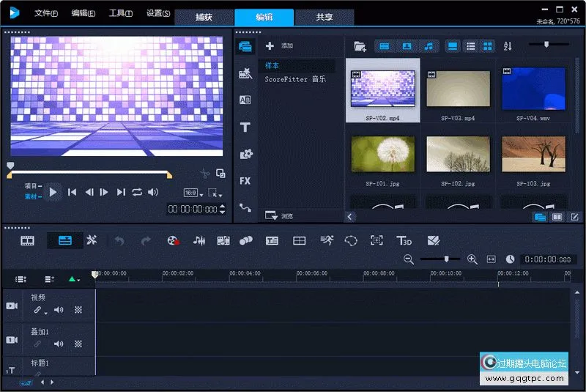Toggle repeat playback in preview
Image resolution: width=586 pixels, height=392 pixels.
click(x=137, y=192)
